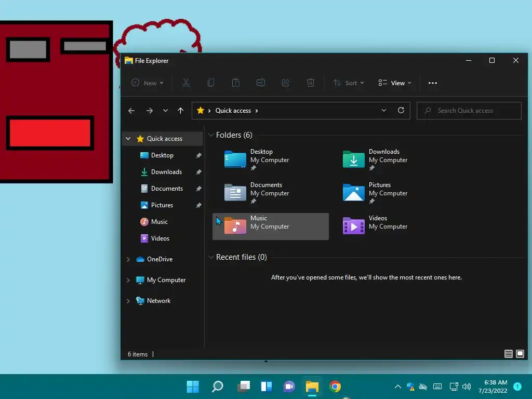
Task: Select the Pictures folder tile
Action: [x=389, y=193]
